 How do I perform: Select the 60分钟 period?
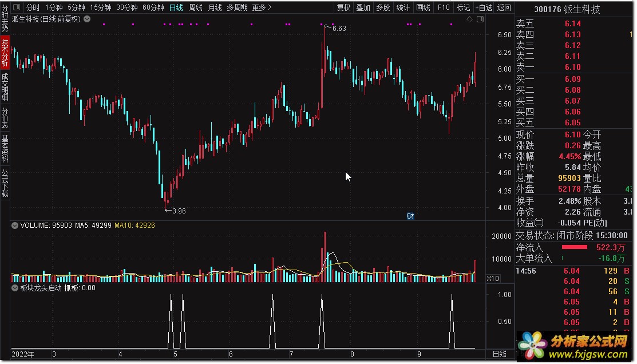(153, 7)
